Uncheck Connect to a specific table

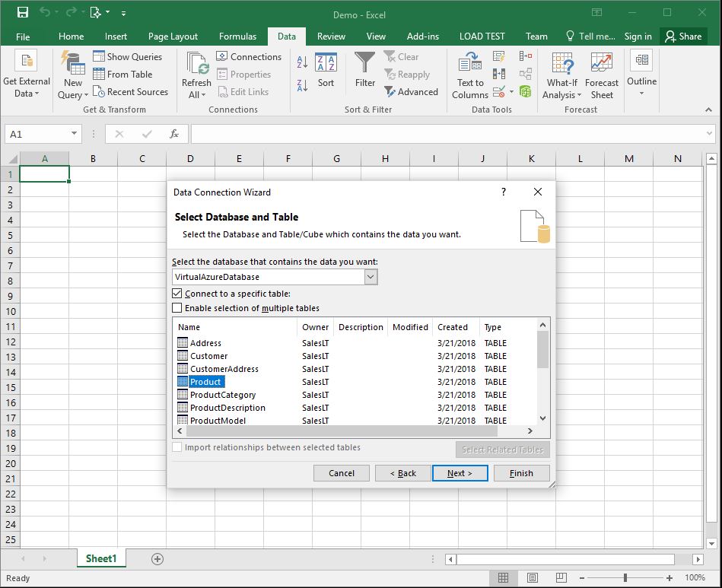[x=177, y=293]
